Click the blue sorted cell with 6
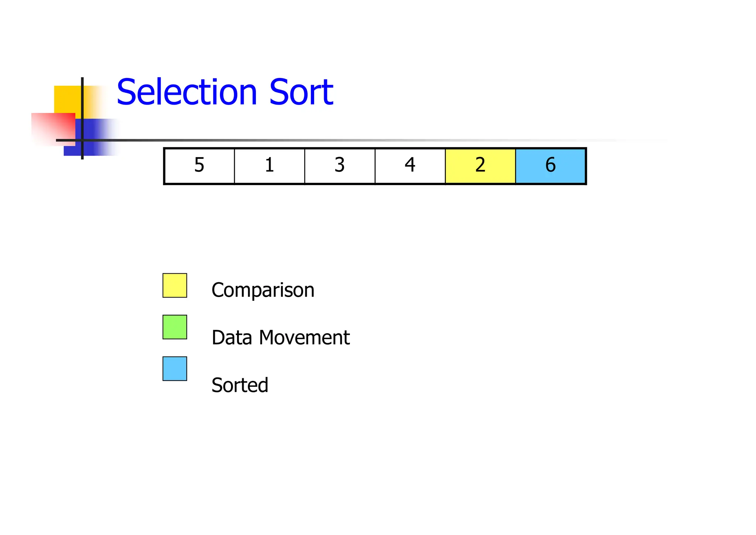The height and width of the screenshot is (535, 756). 550,166
